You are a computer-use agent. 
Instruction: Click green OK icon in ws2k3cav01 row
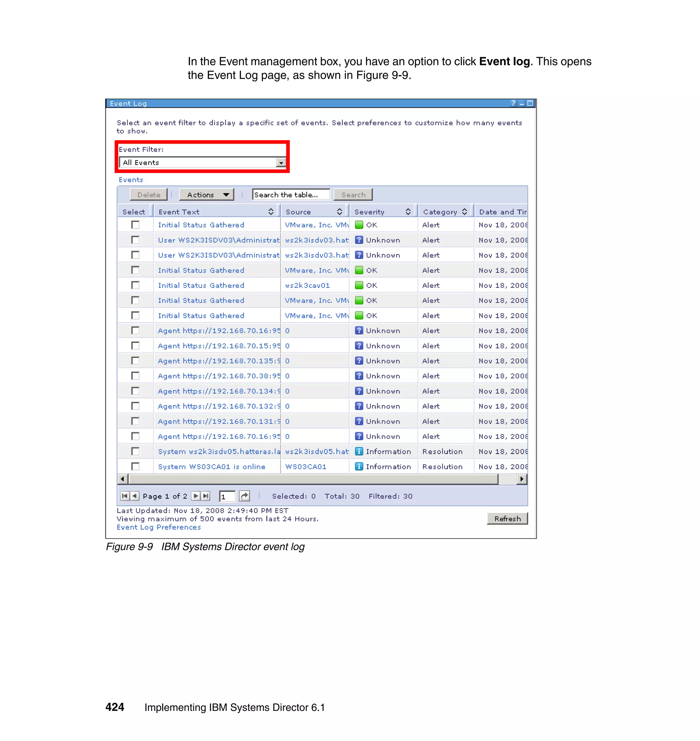coord(359,285)
